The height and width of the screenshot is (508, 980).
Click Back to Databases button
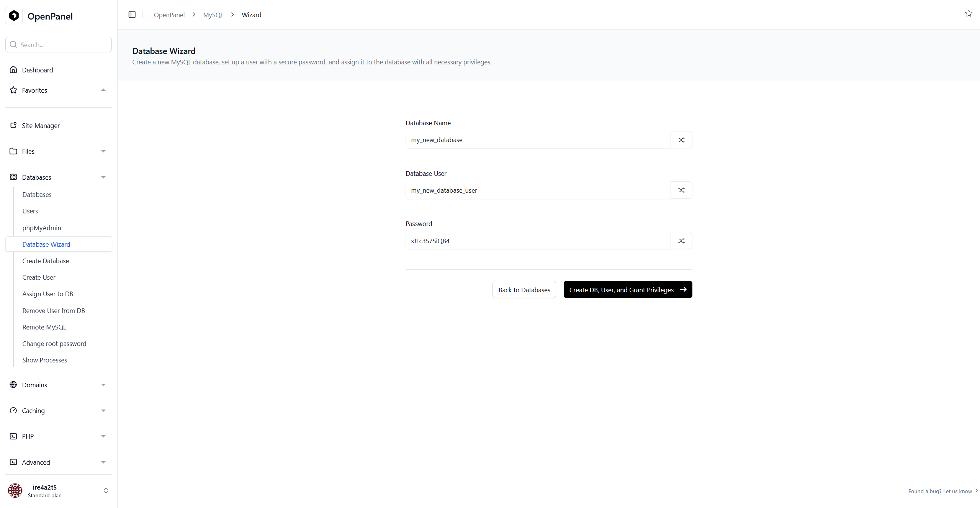[524, 290]
